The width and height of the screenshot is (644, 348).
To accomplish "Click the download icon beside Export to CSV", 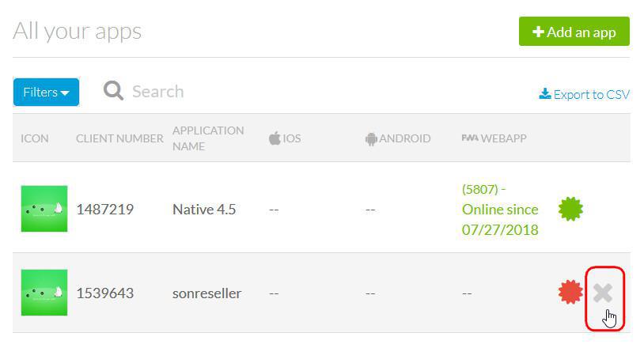I will coord(544,94).
